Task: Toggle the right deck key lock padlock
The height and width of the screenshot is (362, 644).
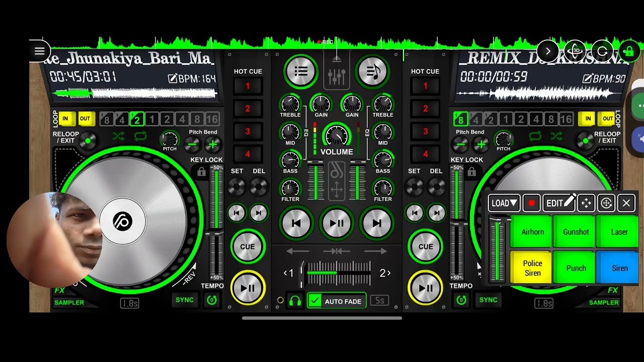Action: (471, 172)
